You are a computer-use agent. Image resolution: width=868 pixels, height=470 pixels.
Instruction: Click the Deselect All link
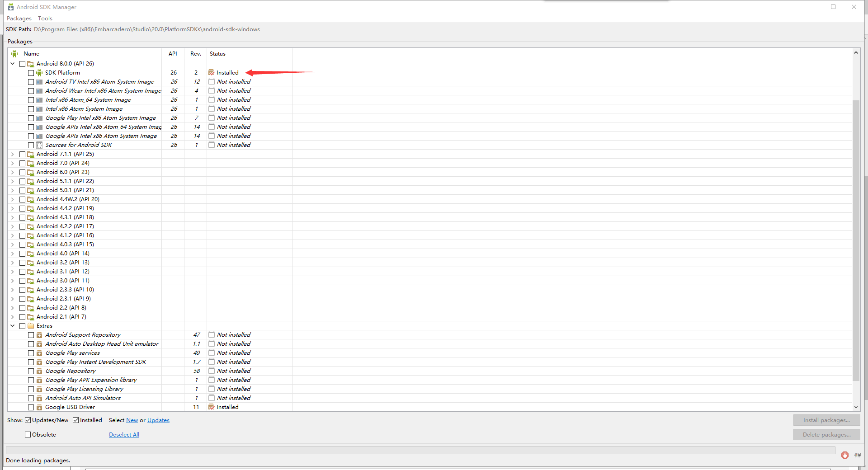(x=124, y=435)
